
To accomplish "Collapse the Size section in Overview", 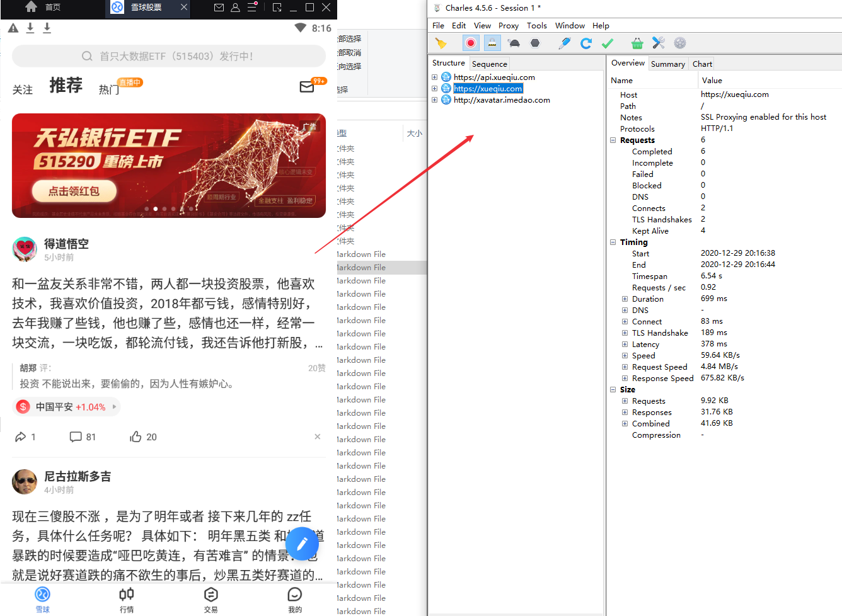I will 613,389.
